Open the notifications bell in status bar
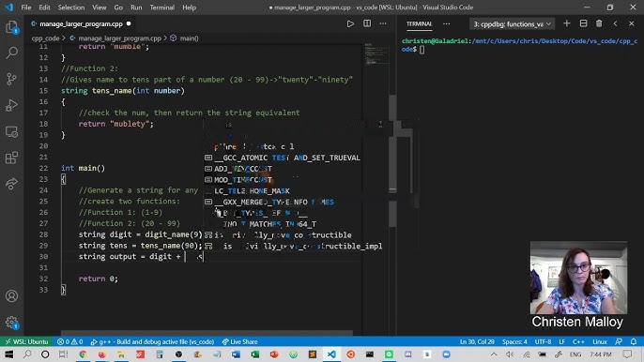644x362 pixels. 634,341
